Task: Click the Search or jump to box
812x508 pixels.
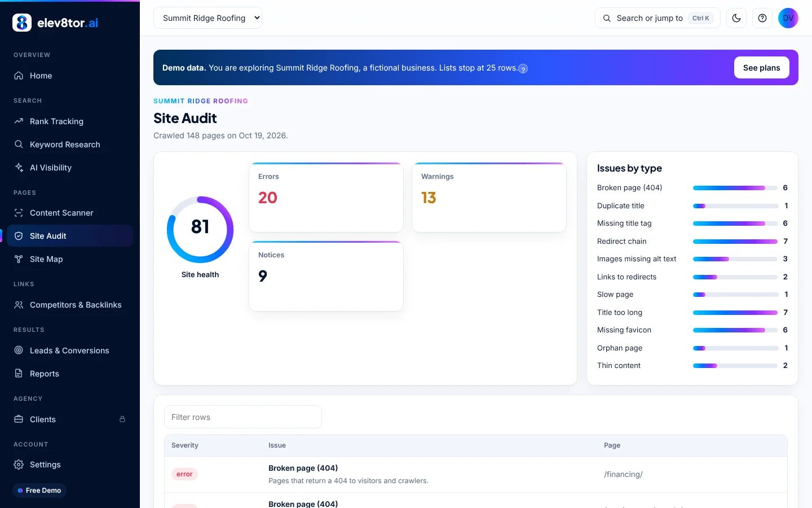Action: click(x=657, y=18)
